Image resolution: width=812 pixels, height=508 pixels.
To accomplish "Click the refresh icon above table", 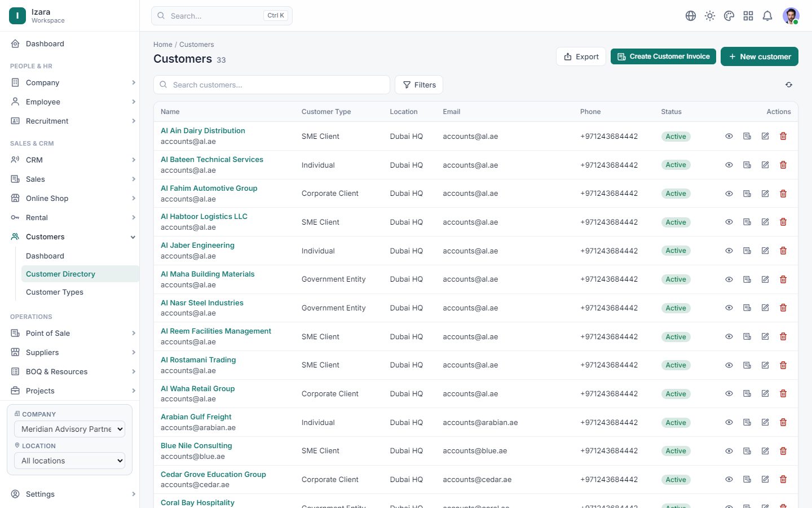I will 789,85.
